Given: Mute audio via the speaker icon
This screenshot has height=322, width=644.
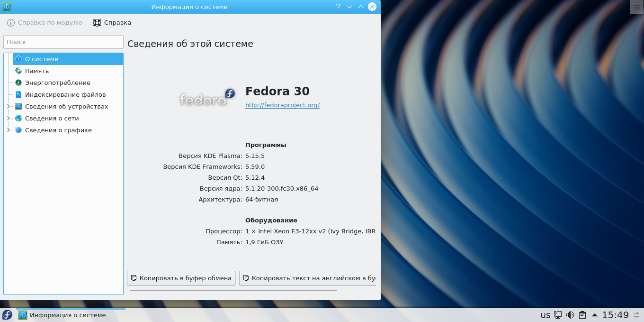Looking at the screenshot, I should tap(570, 314).
